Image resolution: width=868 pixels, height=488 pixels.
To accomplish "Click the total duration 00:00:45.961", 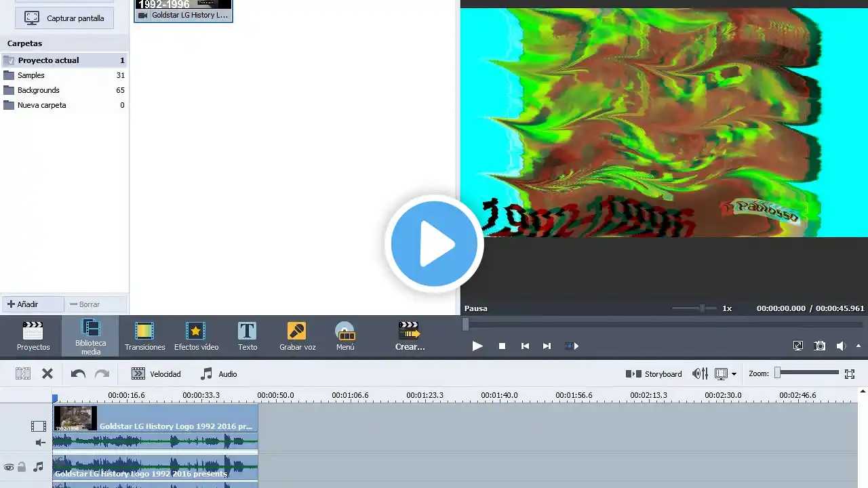I will pyautogui.click(x=840, y=308).
